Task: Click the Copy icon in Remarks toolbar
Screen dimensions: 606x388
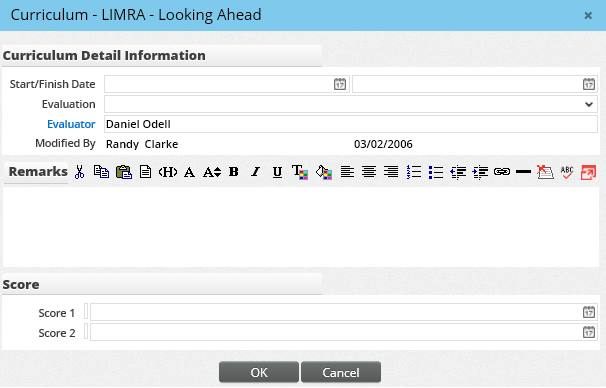Action: [101, 172]
